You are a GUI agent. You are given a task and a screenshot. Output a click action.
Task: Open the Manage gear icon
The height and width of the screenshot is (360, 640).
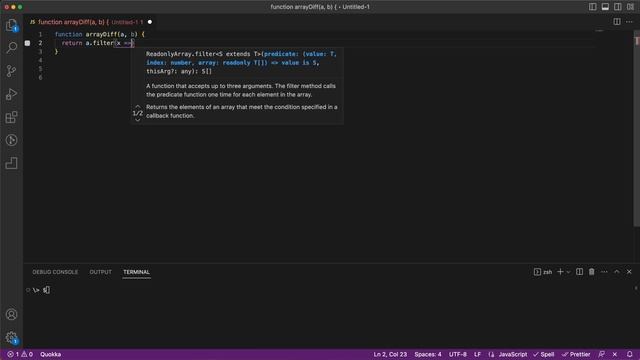[11, 337]
